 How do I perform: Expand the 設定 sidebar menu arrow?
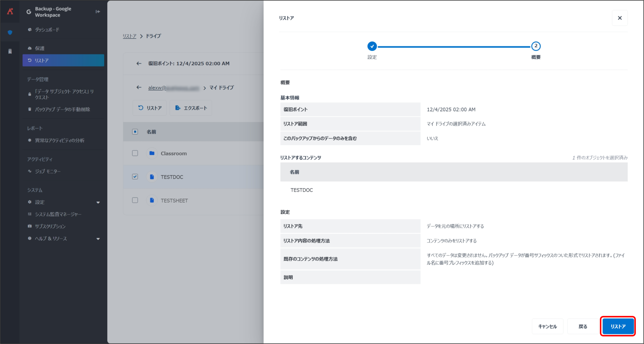click(98, 202)
